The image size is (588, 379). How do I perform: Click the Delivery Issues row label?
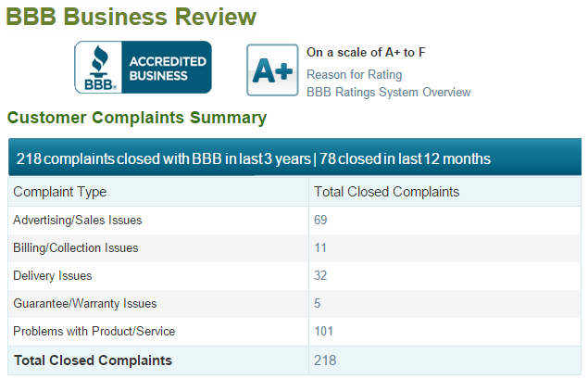pyautogui.click(x=52, y=275)
